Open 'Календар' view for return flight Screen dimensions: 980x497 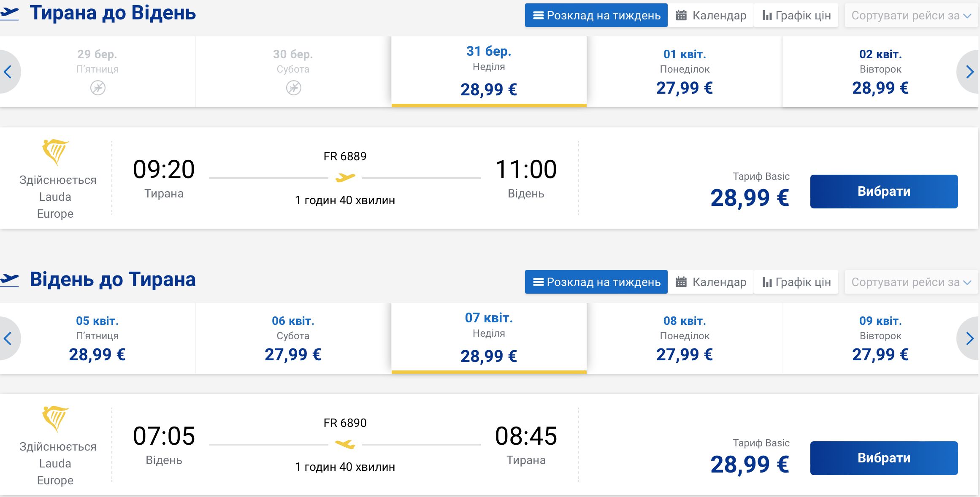pos(711,282)
